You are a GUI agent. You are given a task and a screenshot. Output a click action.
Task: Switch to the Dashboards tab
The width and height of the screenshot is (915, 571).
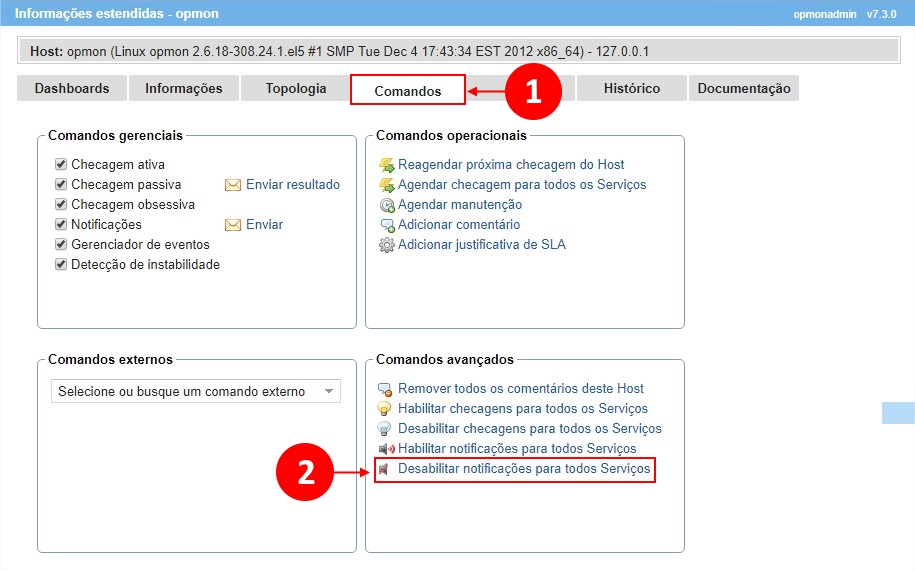click(x=72, y=88)
